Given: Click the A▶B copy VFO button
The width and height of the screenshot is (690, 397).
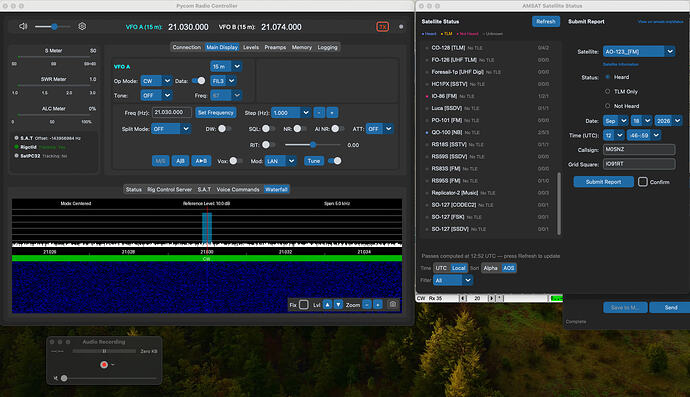Looking at the screenshot, I should 201,161.
